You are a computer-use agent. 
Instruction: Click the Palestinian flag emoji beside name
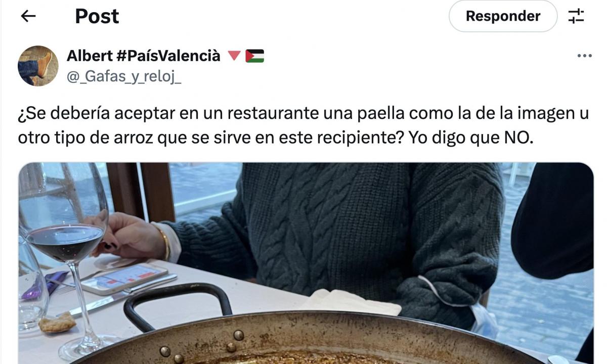(255, 56)
